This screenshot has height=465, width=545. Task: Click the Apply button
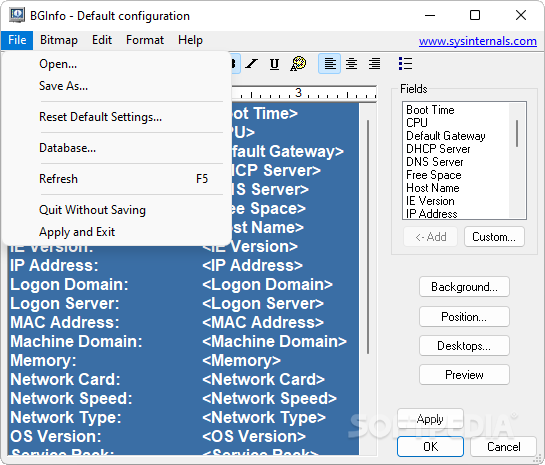pos(430,419)
